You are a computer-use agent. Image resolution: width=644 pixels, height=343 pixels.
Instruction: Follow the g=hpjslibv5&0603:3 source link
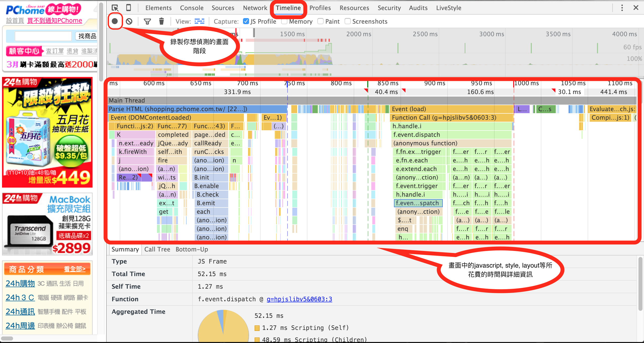(x=299, y=299)
